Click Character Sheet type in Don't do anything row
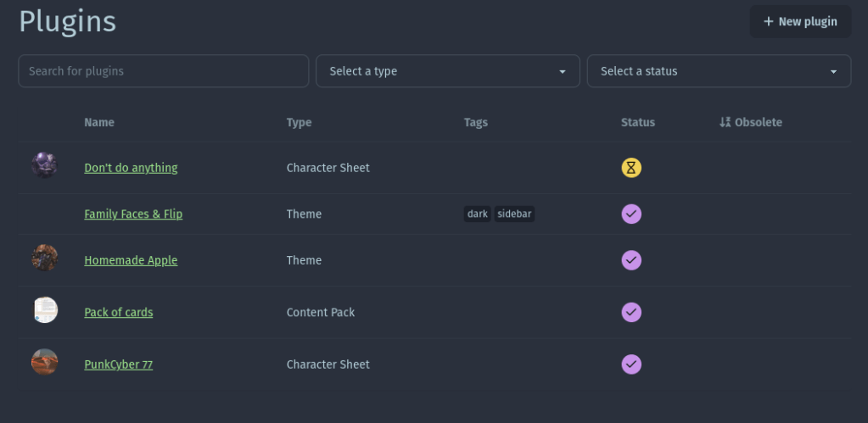The height and width of the screenshot is (423, 868). click(328, 168)
